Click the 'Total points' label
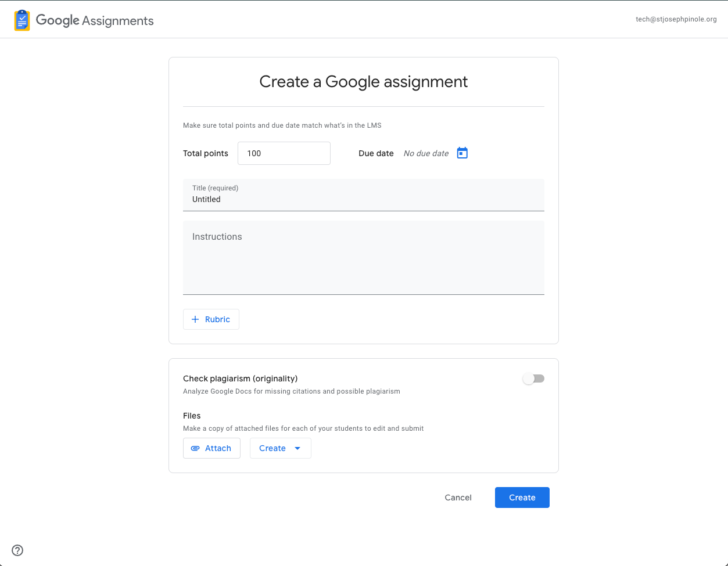Image resolution: width=728 pixels, height=566 pixels. click(x=206, y=153)
